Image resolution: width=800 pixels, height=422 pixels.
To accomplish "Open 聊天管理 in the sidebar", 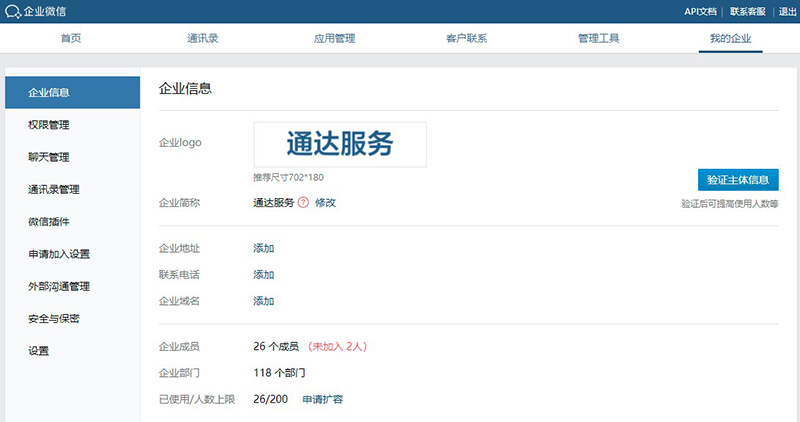I will click(48, 157).
